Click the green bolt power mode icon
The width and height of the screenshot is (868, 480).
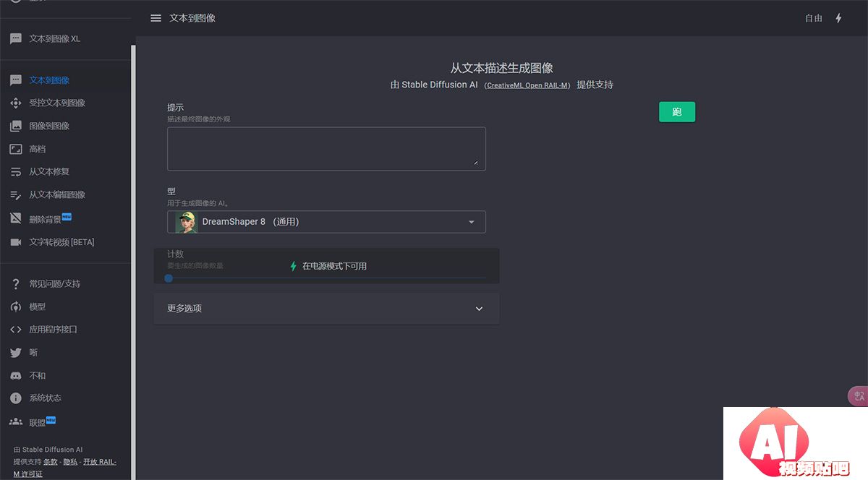pos(293,266)
